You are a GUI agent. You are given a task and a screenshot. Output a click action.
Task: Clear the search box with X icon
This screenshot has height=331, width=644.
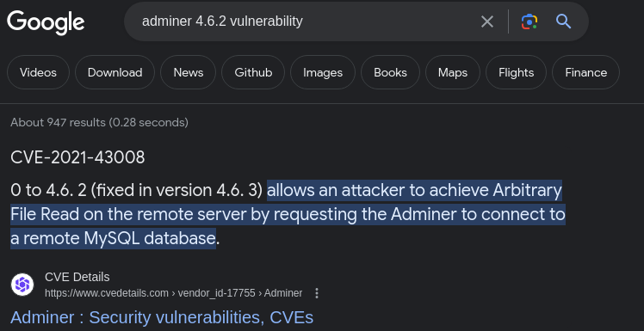coord(487,21)
